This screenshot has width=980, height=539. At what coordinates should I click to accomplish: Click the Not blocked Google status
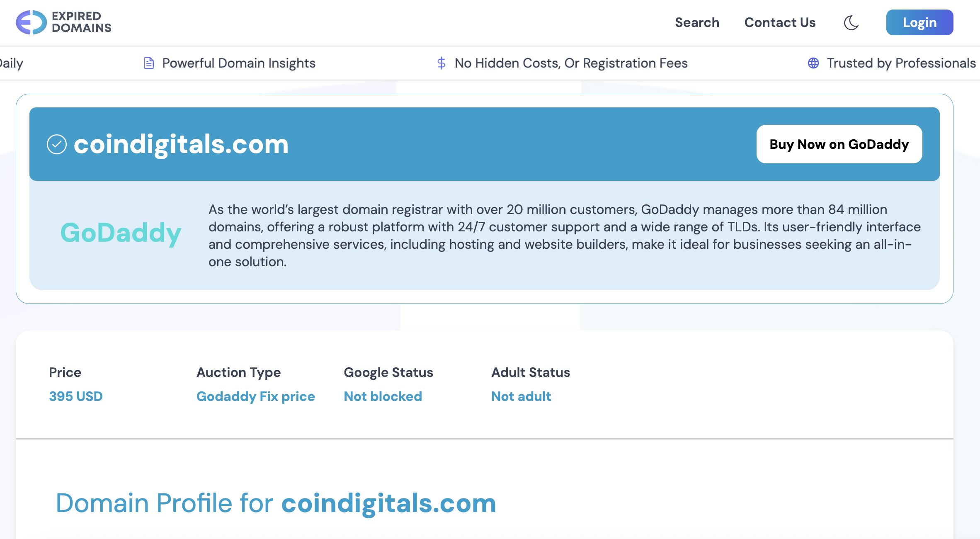[x=383, y=396]
